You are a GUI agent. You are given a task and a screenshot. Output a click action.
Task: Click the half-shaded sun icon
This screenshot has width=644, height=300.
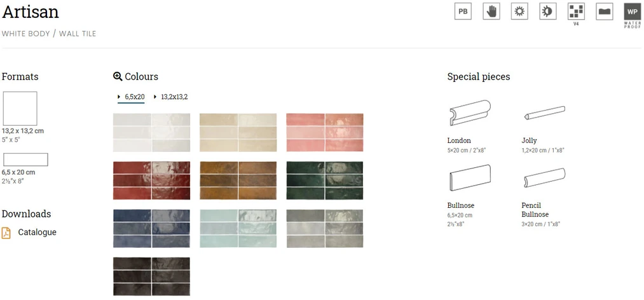(x=548, y=11)
